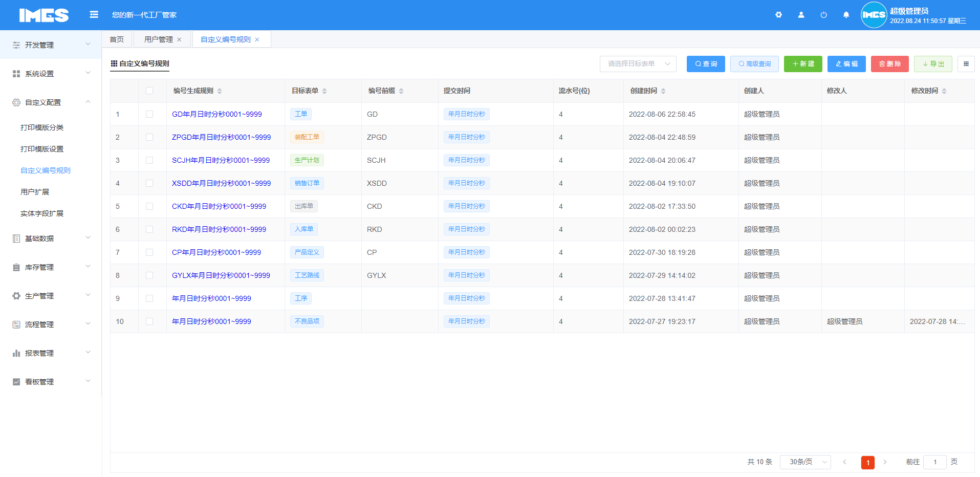The image size is (980, 477).
Task: Click the 开发管理 sidebar icon
Action: coord(16,45)
